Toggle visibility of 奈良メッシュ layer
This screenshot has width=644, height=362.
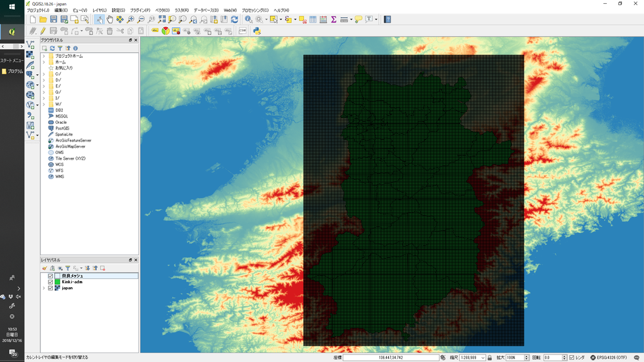point(50,276)
